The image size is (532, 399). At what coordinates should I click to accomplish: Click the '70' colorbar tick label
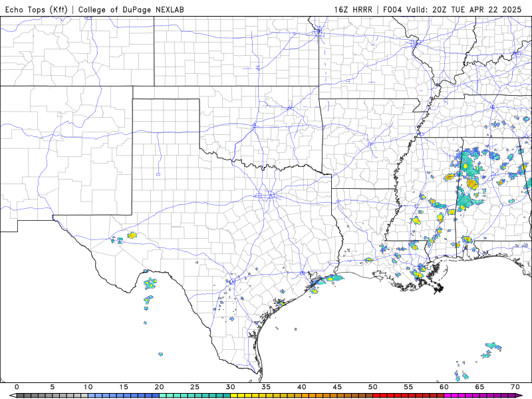515,387
